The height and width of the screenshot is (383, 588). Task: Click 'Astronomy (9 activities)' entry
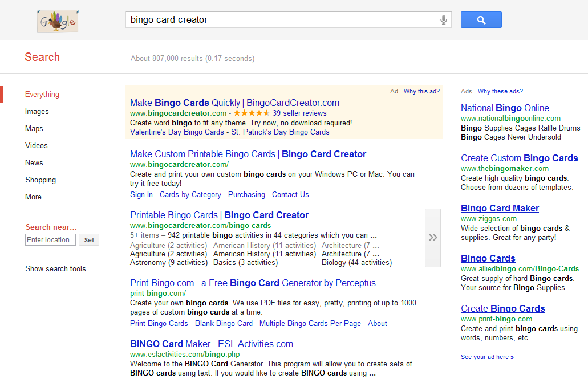[x=169, y=262]
